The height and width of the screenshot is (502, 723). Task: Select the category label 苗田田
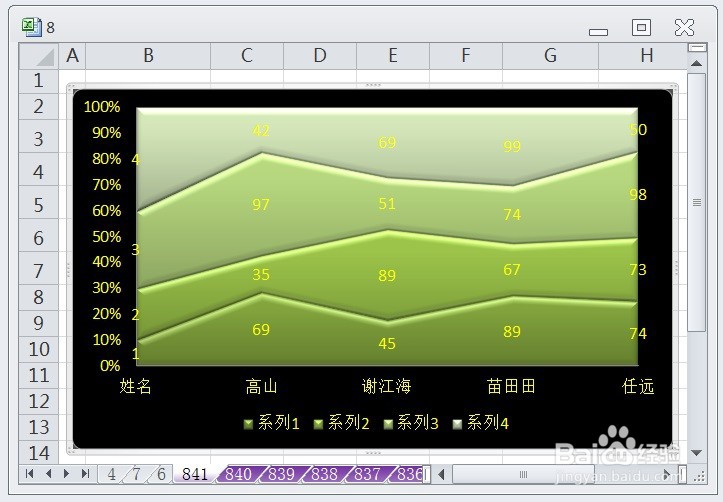(511, 386)
